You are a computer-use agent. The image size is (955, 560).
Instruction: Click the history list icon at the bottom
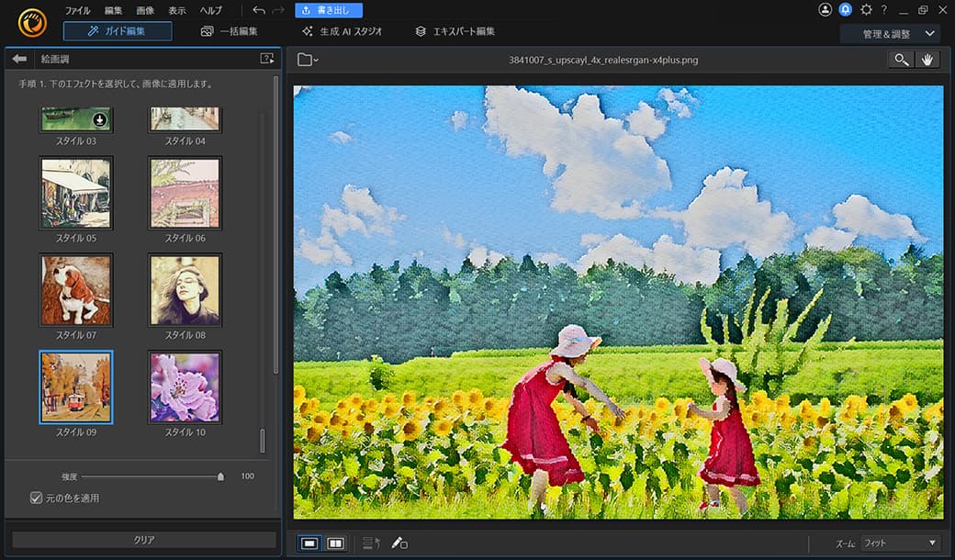click(371, 543)
